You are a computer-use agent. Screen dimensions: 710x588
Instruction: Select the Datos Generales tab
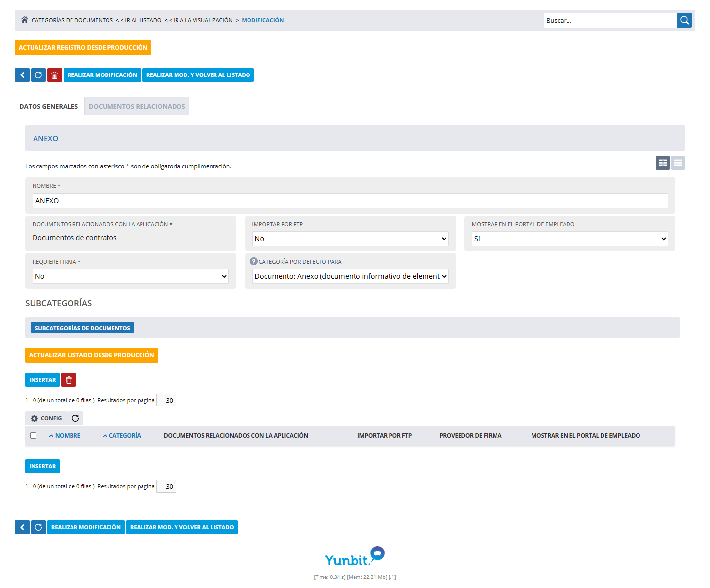49,106
